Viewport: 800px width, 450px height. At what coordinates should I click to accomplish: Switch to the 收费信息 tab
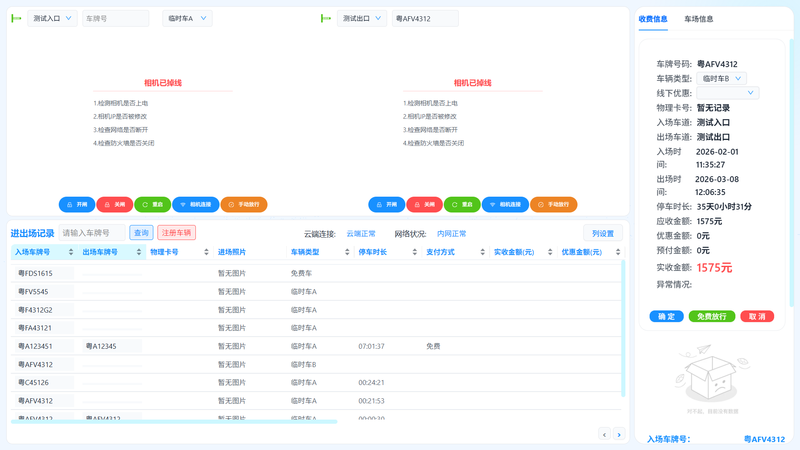tap(653, 19)
